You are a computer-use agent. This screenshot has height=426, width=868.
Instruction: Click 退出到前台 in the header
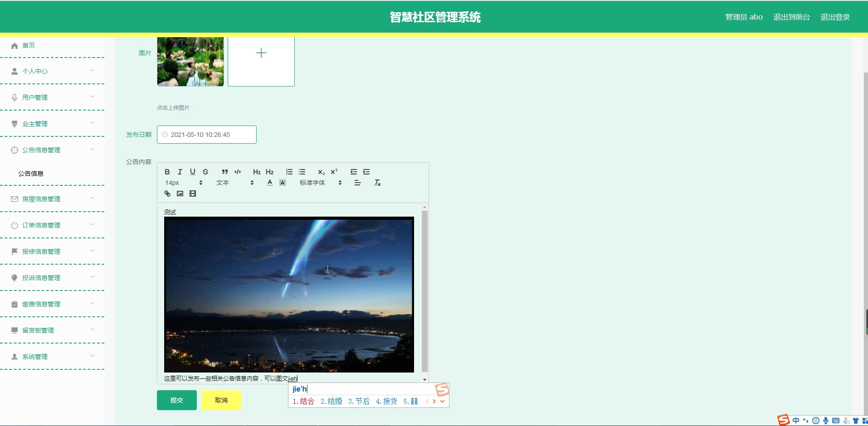791,17
